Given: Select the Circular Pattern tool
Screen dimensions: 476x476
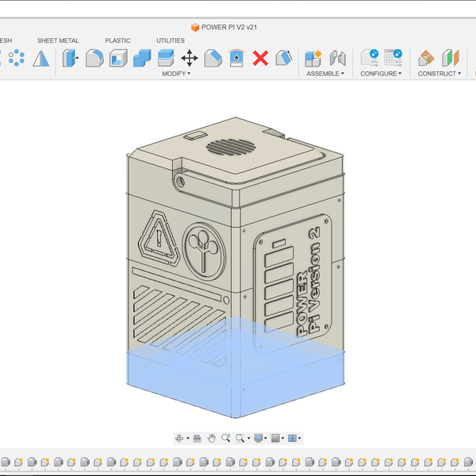Looking at the screenshot, I should [x=17, y=58].
